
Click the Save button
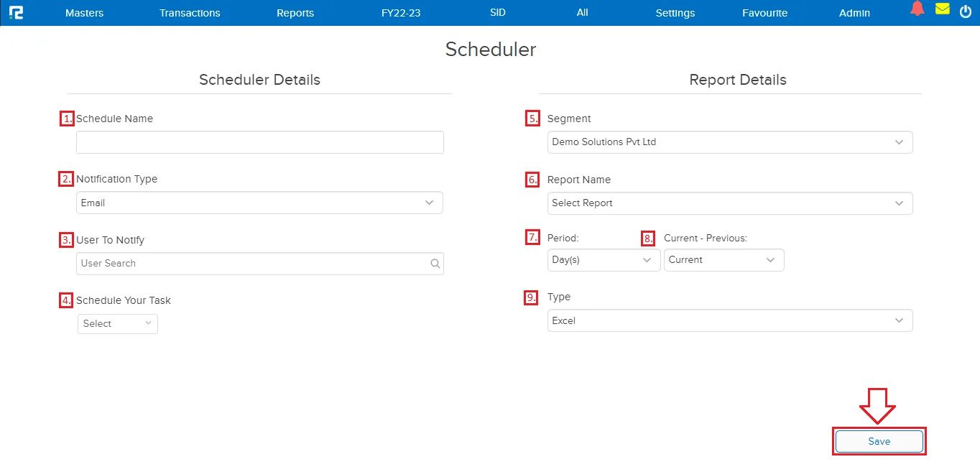878,441
